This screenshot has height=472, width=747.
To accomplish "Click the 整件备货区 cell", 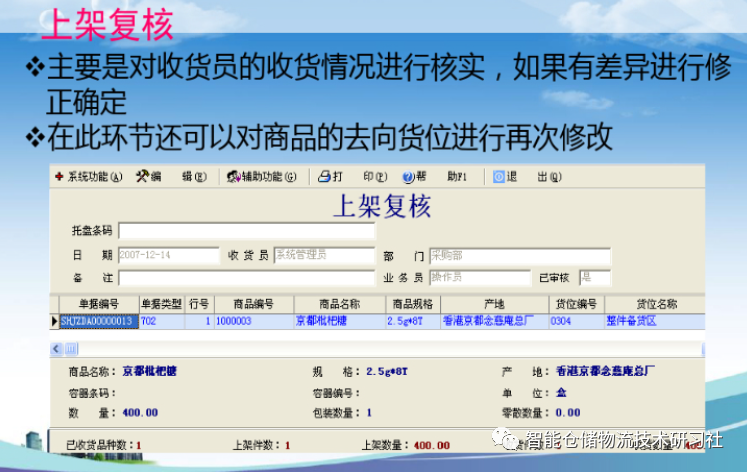I will 655,321.
